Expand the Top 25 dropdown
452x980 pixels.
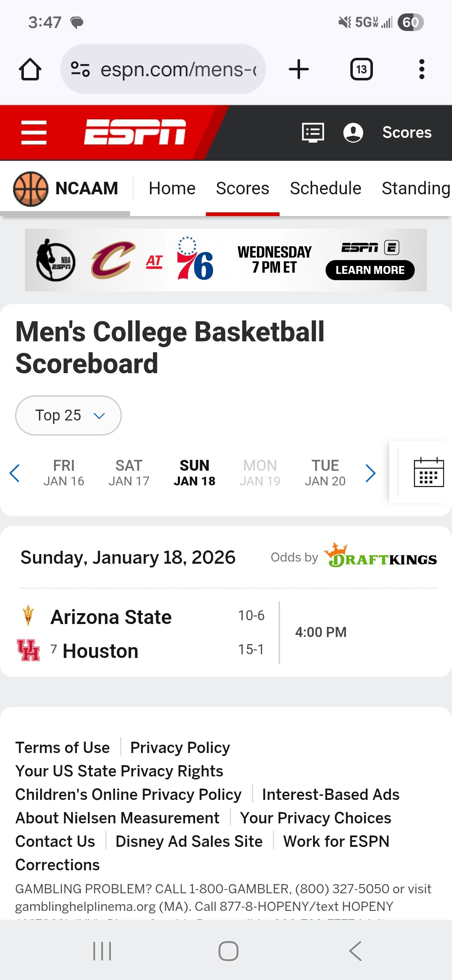tap(68, 415)
